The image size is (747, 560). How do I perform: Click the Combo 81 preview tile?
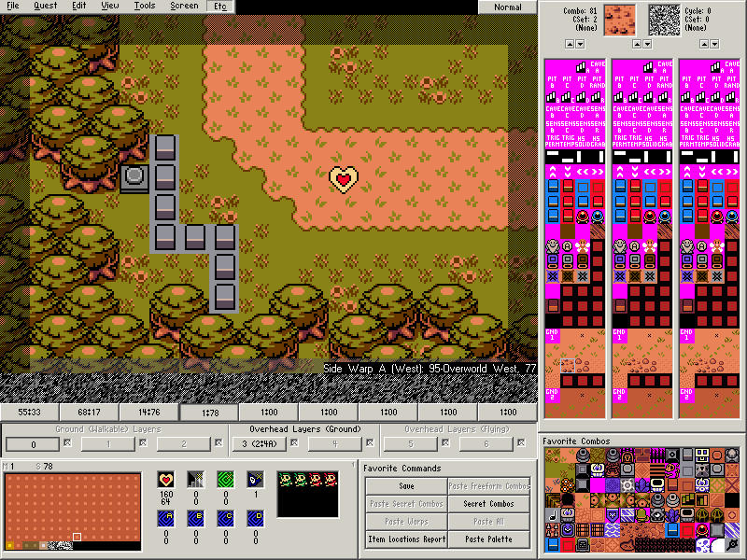click(620, 20)
